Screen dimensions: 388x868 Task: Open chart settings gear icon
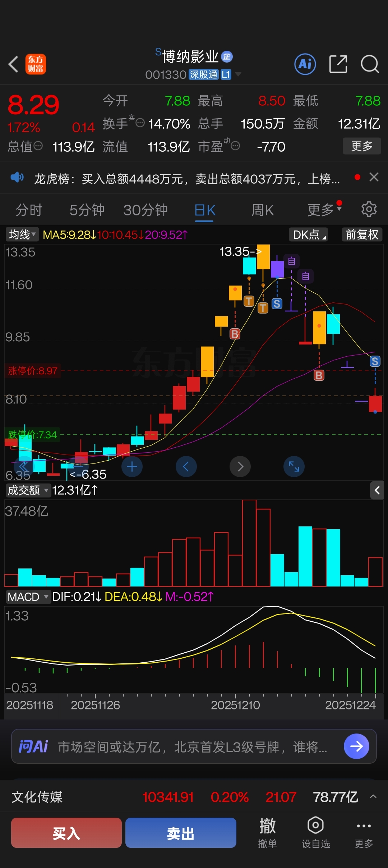point(369,209)
